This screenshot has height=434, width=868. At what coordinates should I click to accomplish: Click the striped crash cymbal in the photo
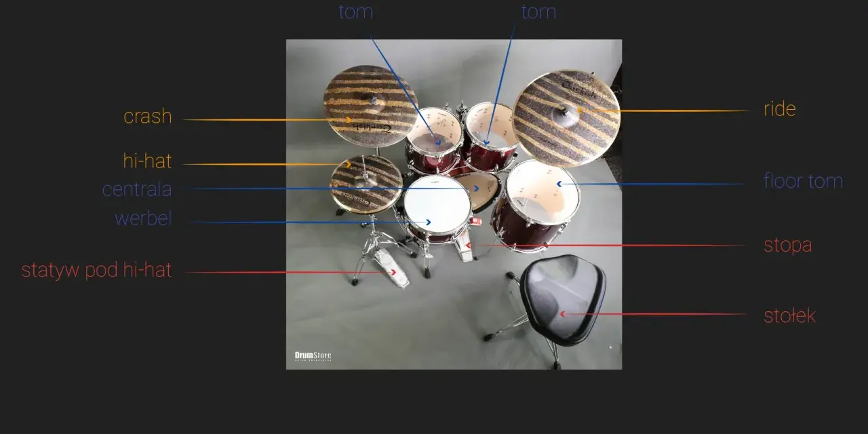click(370, 105)
